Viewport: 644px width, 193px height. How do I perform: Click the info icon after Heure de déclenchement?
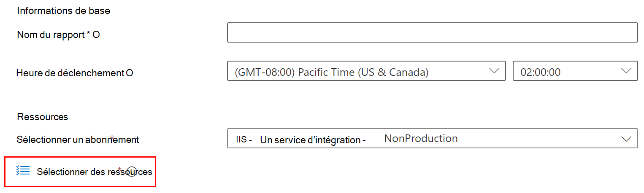point(130,73)
